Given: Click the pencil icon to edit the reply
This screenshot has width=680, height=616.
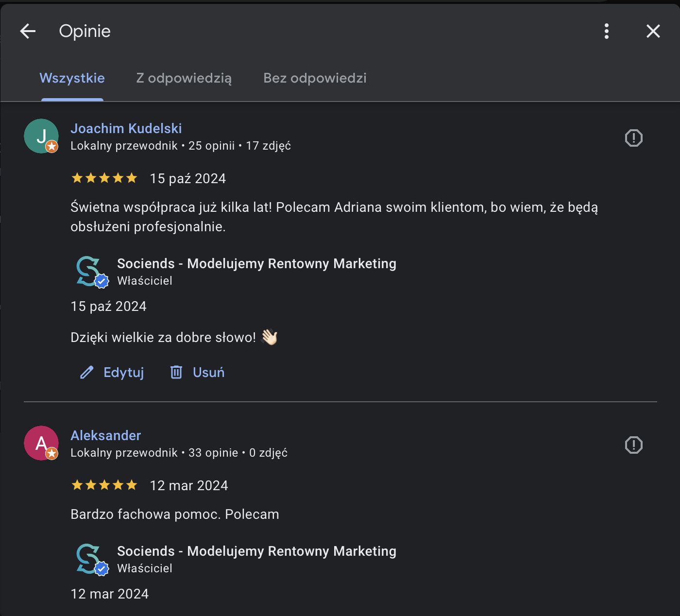Looking at the screenshot, I should (87, 373).
